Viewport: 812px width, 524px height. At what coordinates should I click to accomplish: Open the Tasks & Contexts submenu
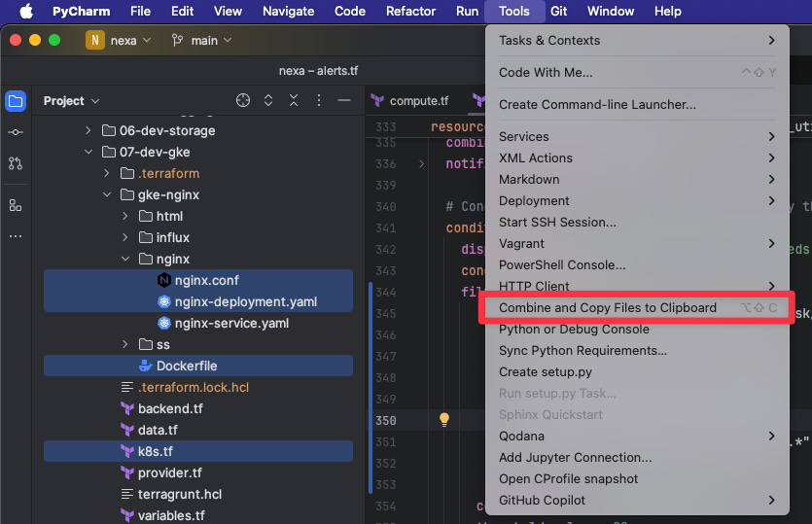coord(637,41)
